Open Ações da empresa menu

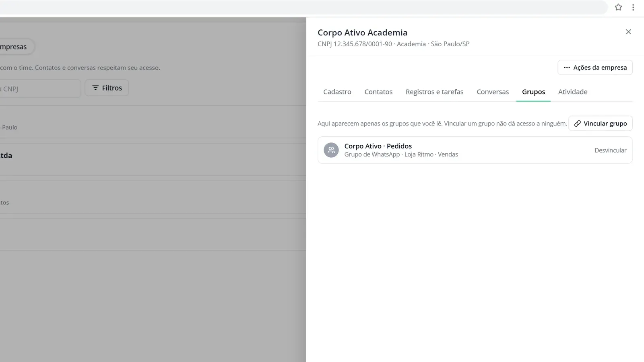pyautogui.click(x=595, y=68)
